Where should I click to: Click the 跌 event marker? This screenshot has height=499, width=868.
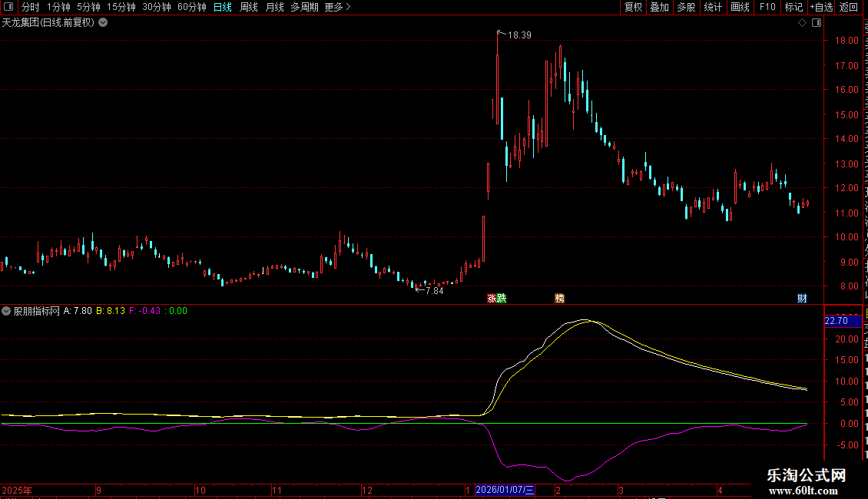pyautogui.click(x=502, y=299)
